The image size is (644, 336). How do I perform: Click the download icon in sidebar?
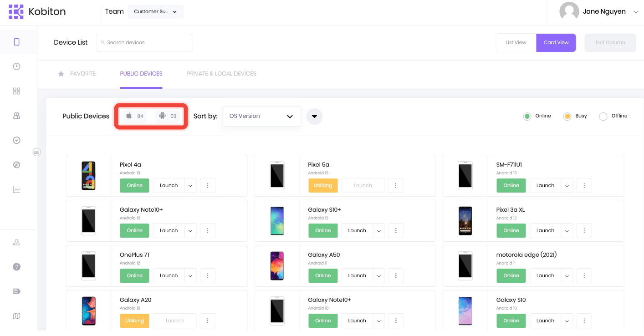17,242
